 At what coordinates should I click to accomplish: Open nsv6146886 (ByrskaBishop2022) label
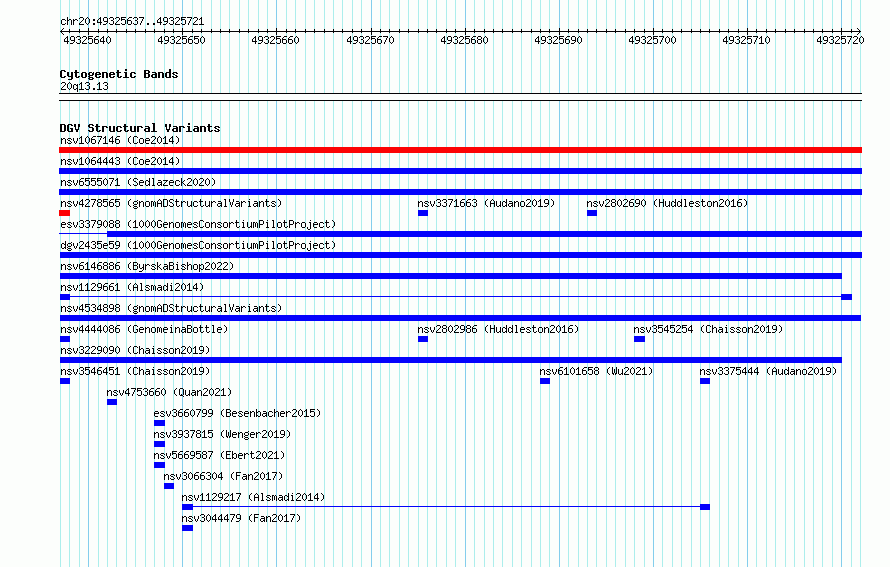pyautogui.click(x=147, y=266)
